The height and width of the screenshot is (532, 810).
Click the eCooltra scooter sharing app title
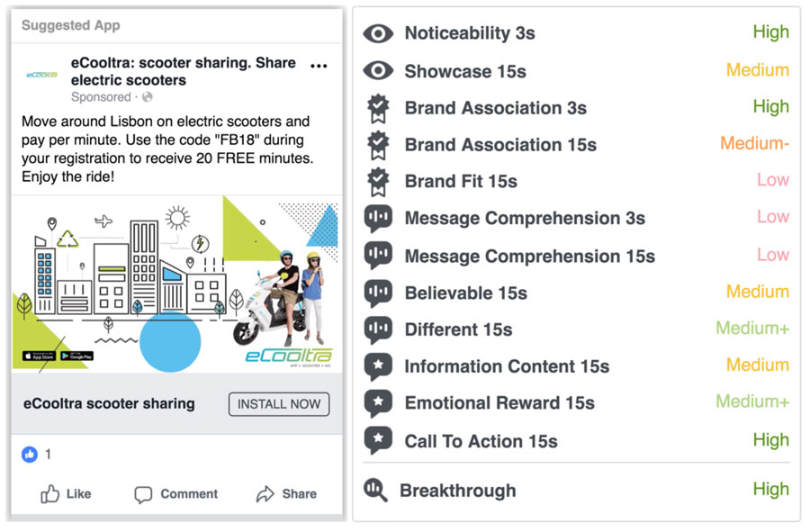click(109, 403)
